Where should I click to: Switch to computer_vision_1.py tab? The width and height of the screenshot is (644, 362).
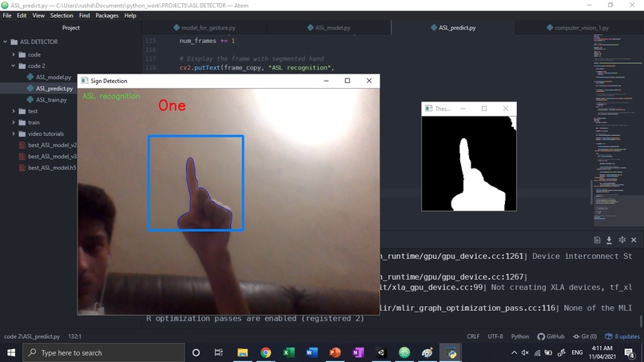point(578,27)
